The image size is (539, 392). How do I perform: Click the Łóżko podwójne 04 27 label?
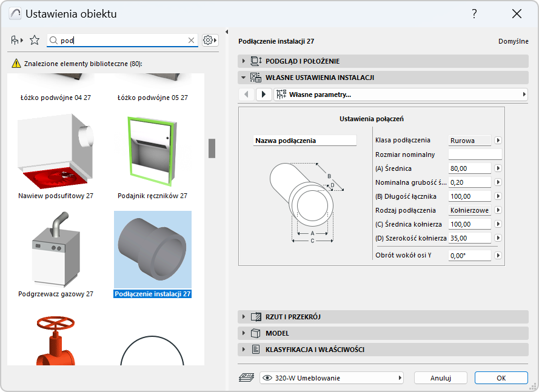coord(56,98)
